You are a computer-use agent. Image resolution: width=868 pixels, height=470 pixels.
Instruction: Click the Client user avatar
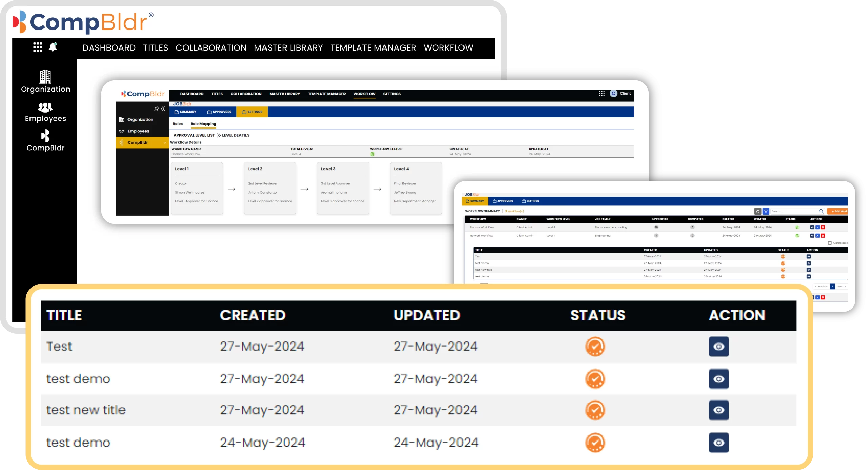click(613, 94)
